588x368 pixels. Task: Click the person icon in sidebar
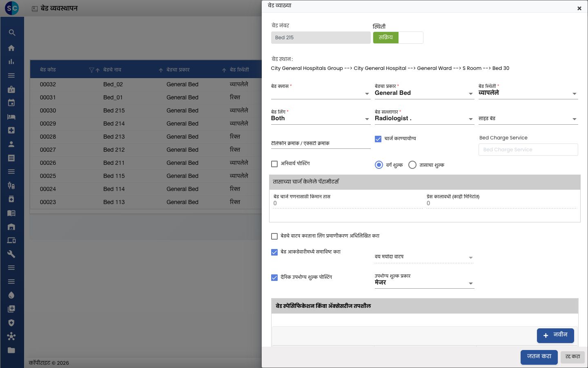click(11, 144)
